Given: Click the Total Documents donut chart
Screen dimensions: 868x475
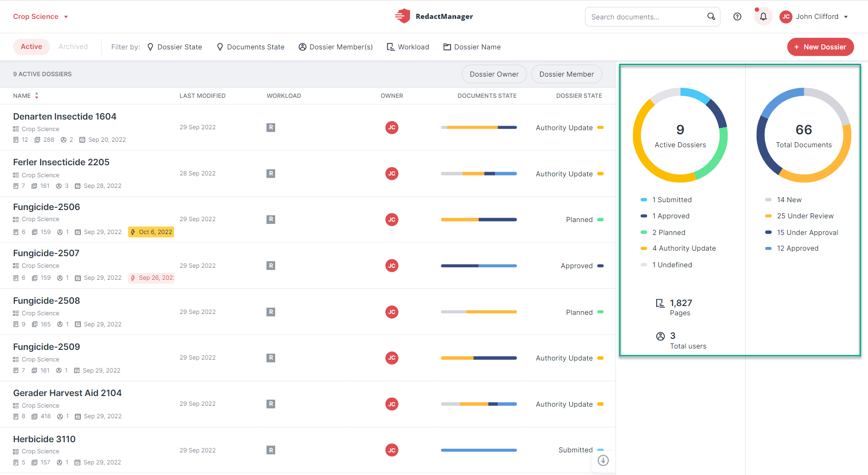Looking at the screenshot, I should coord(804,135).
